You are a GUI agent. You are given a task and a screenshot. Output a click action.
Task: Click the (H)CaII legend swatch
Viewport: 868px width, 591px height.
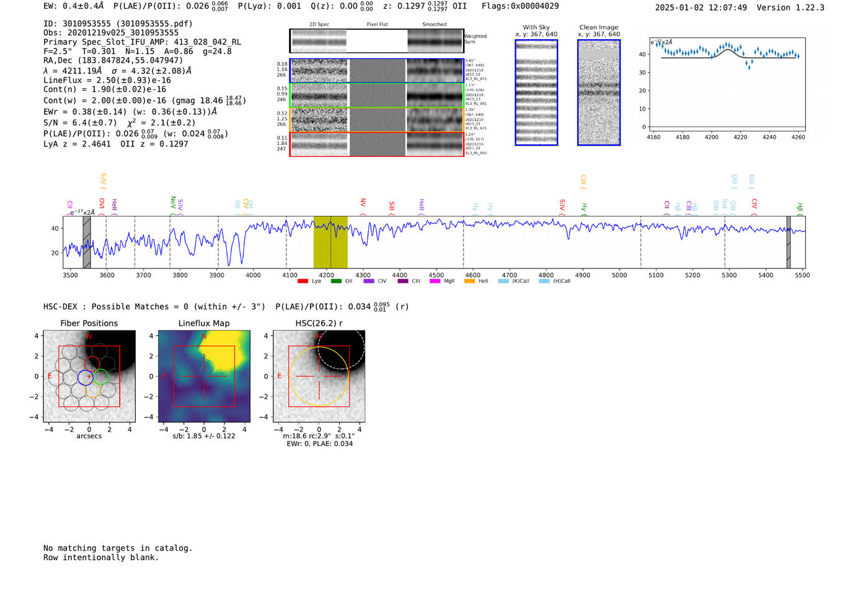544,282
